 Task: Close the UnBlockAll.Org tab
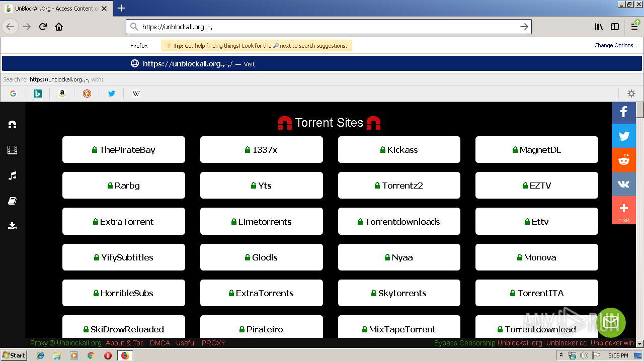coord(104,8)
